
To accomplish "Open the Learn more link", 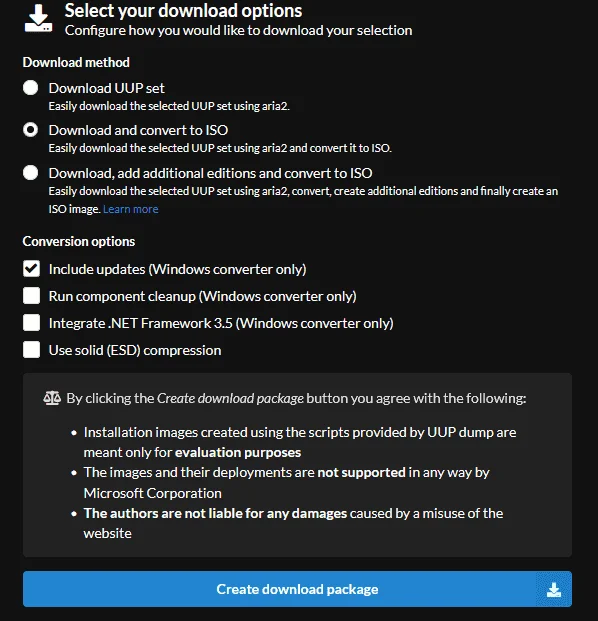I will 131,209.
